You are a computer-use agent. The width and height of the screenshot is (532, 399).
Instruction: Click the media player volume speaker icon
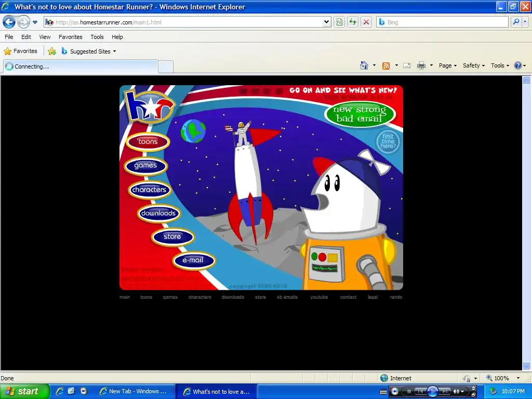pos(456,392)
